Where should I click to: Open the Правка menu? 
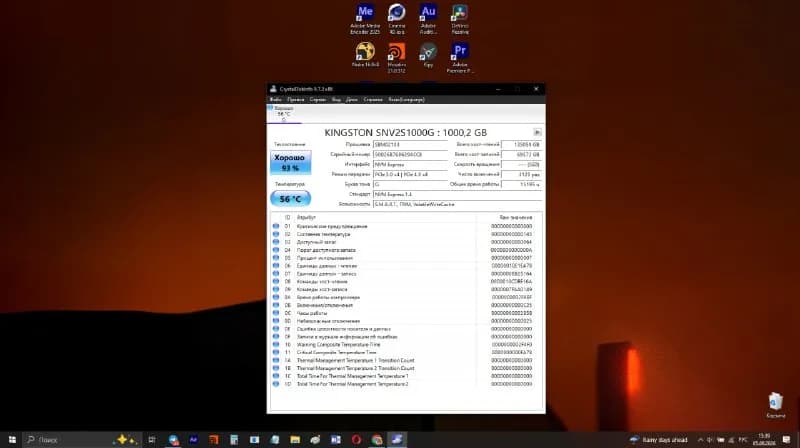click(x=295, y=99)
